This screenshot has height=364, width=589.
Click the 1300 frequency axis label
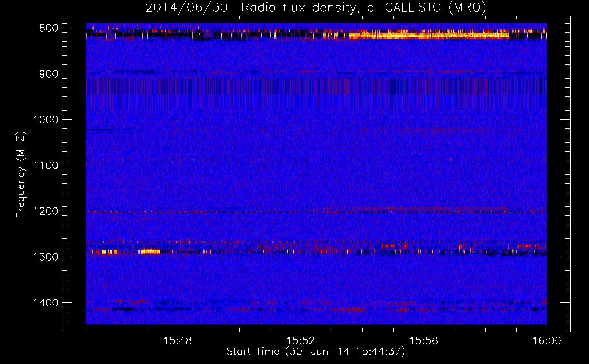coord(46,257)
